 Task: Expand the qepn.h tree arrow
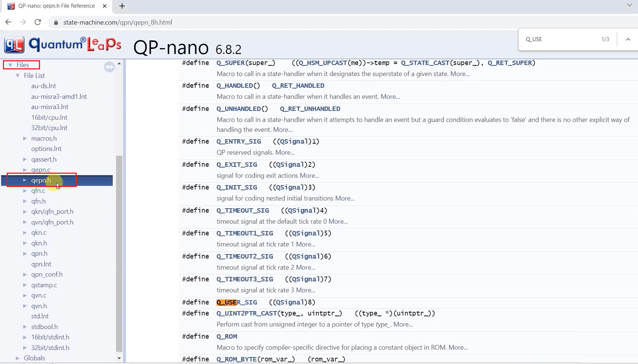pos(25,180)
